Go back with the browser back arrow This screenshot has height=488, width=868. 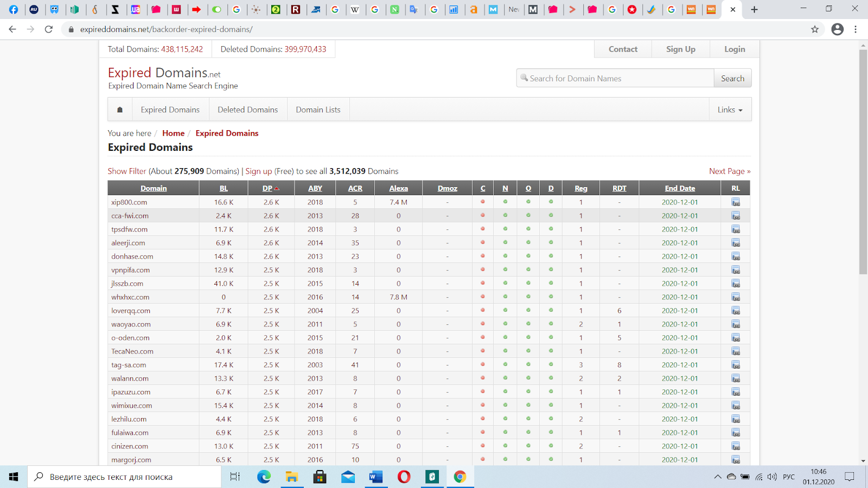pos(12,29)
